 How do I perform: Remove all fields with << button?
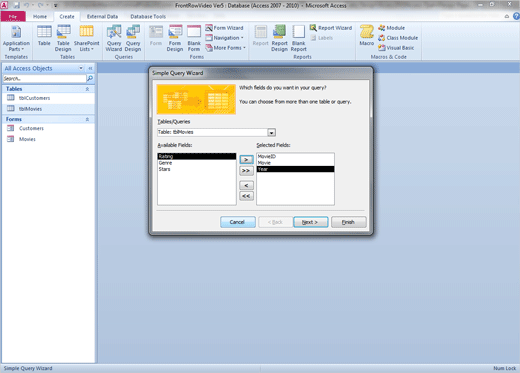(x=246, y=196)
